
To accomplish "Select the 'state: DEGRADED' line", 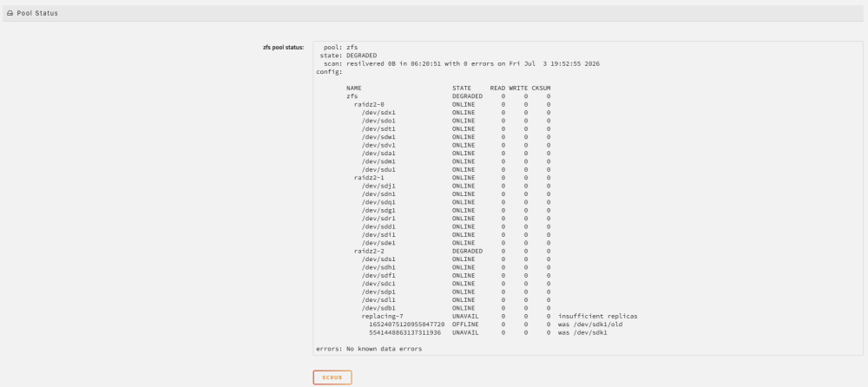I will pyautogui.click(x=348, y=56).
